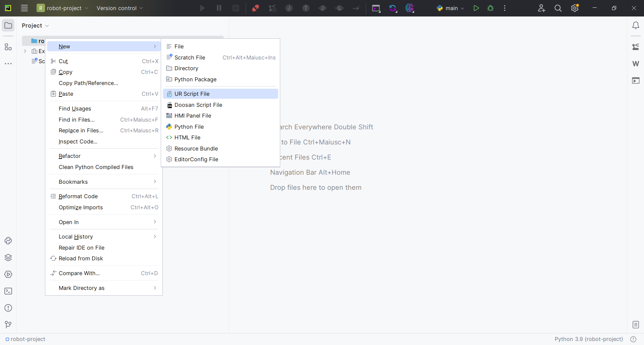Open the Terminal tool window
Screen dimensions: 644x345
click(8, 291)
